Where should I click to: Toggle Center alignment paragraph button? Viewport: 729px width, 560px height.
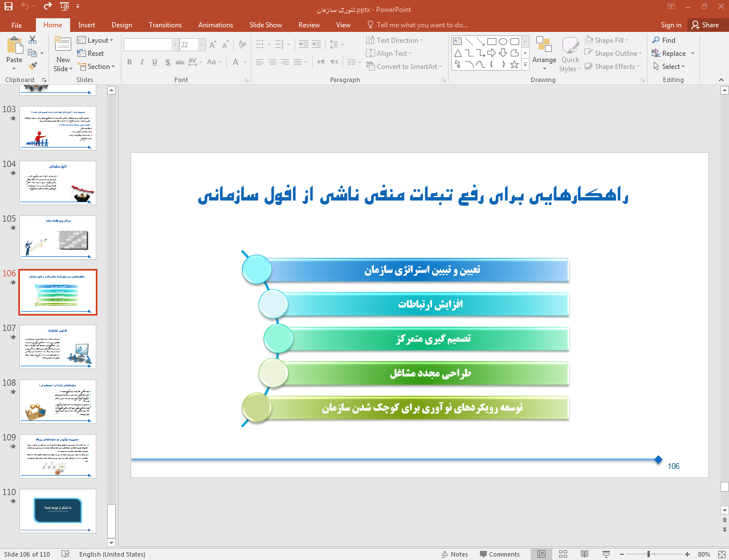tap(272, 62)
